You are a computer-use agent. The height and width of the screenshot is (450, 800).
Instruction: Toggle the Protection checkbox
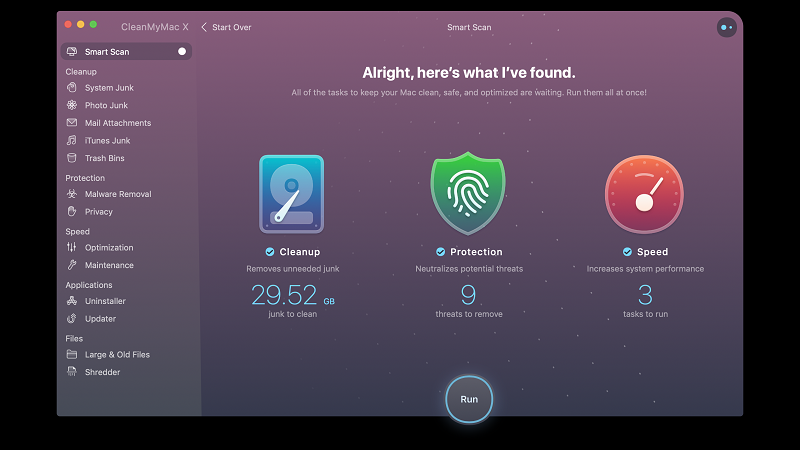(441, 252)
